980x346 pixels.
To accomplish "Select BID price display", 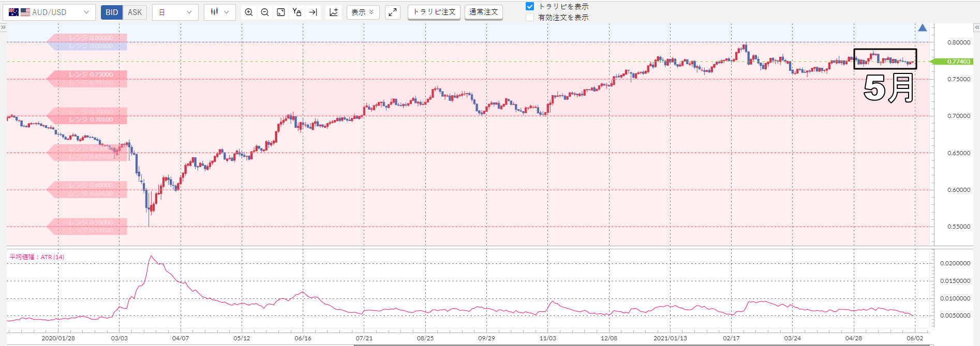I will (x=112, y=12).
